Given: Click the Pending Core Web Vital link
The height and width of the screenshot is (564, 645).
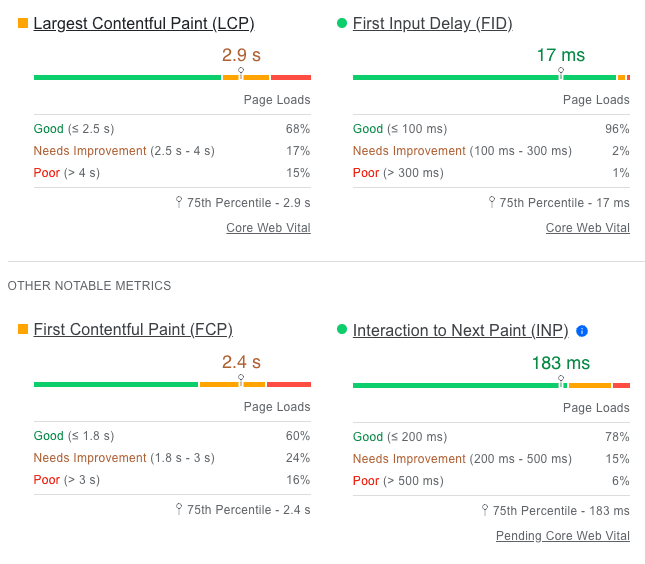Looking at the screenshot, I should (563, 536).
